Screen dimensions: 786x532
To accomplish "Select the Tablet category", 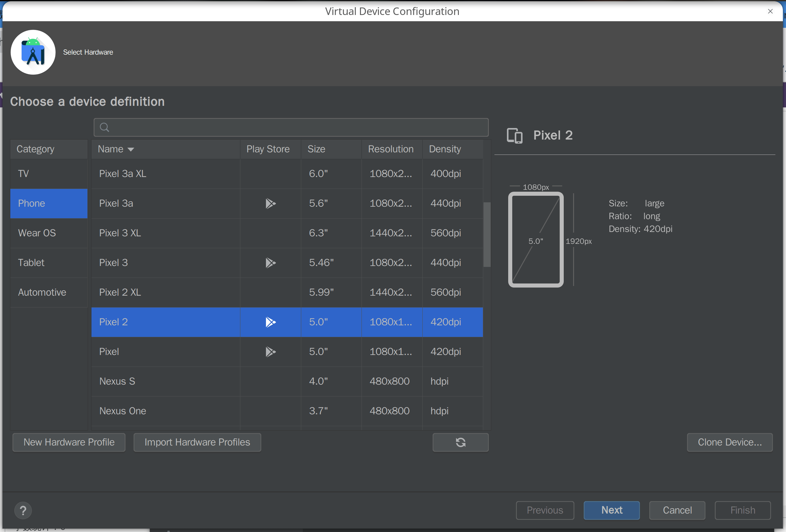I will point(49,263).
